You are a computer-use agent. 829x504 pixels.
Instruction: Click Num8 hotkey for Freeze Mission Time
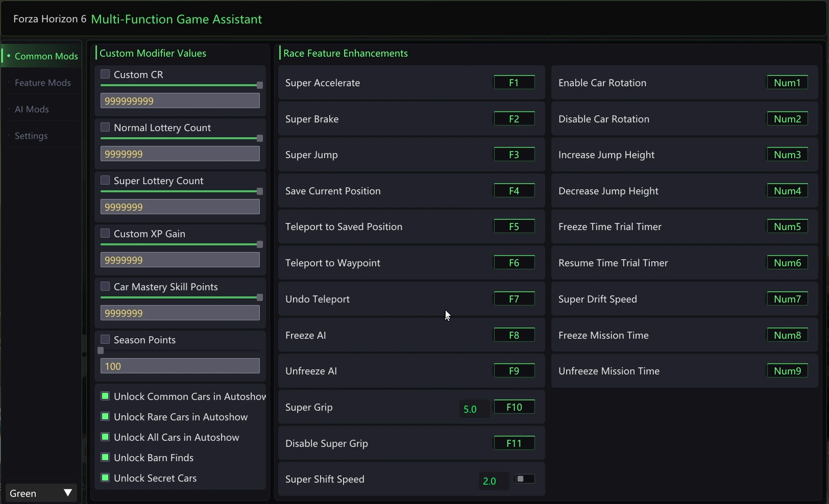787,335
